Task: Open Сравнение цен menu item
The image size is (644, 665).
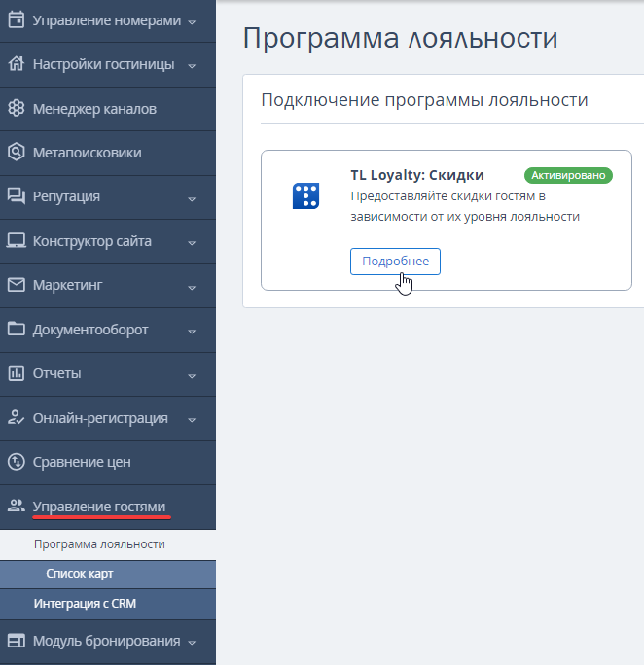Action: click(108, 462)
